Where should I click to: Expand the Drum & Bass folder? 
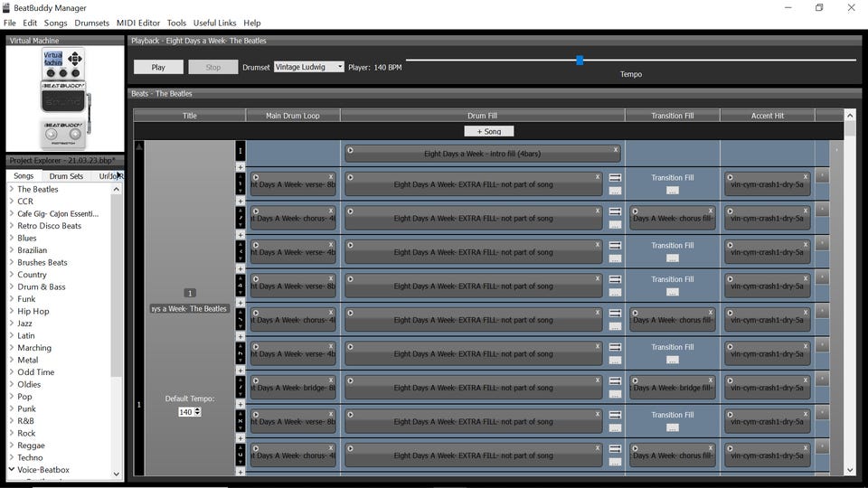coord(12,286)
